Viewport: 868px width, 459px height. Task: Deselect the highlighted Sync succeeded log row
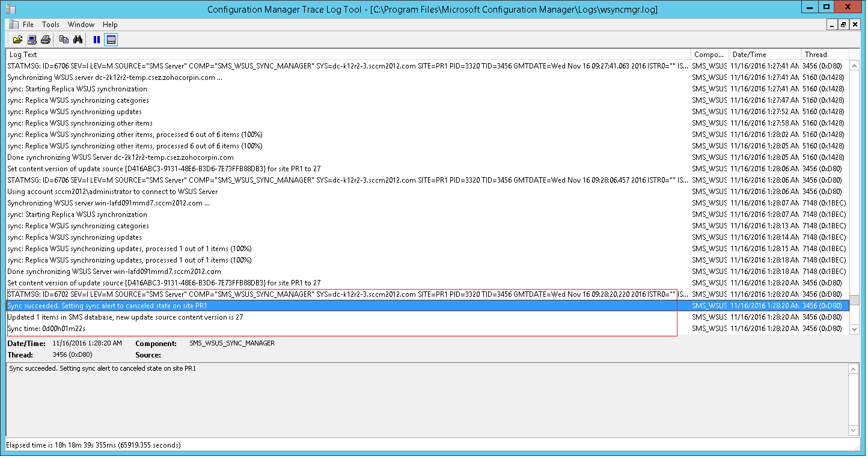point(240,306)
